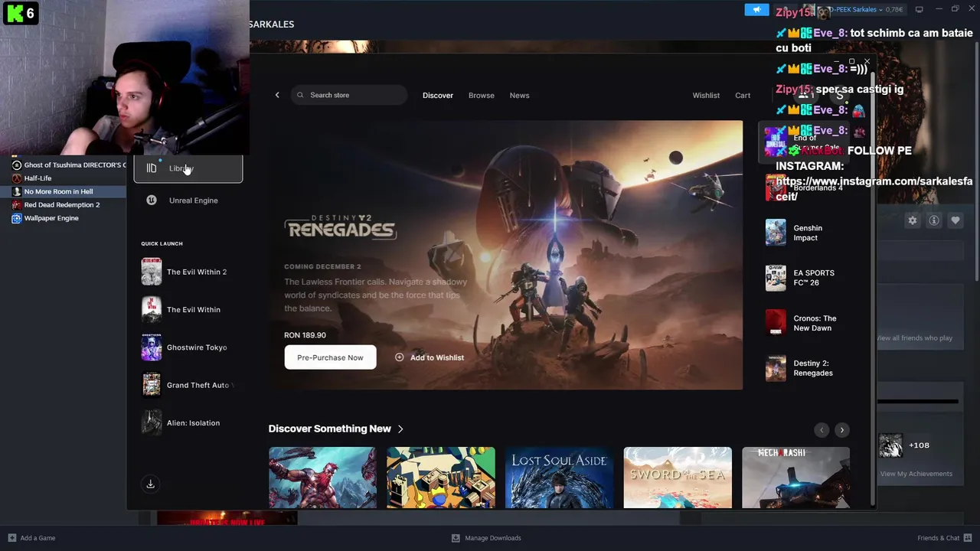
Task: Click the Steam Big Picture monitor icon
Action: click(920, 9)
